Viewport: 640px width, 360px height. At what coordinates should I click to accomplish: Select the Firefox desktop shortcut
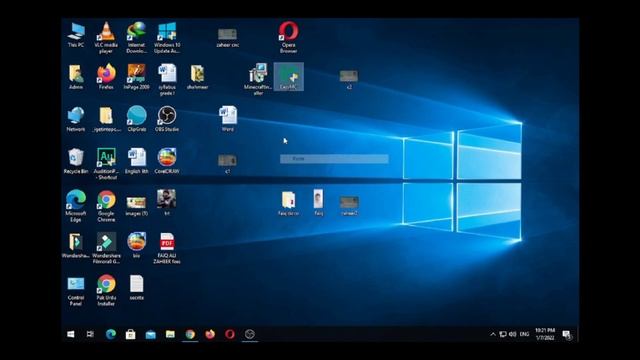(x=106, y=77)
